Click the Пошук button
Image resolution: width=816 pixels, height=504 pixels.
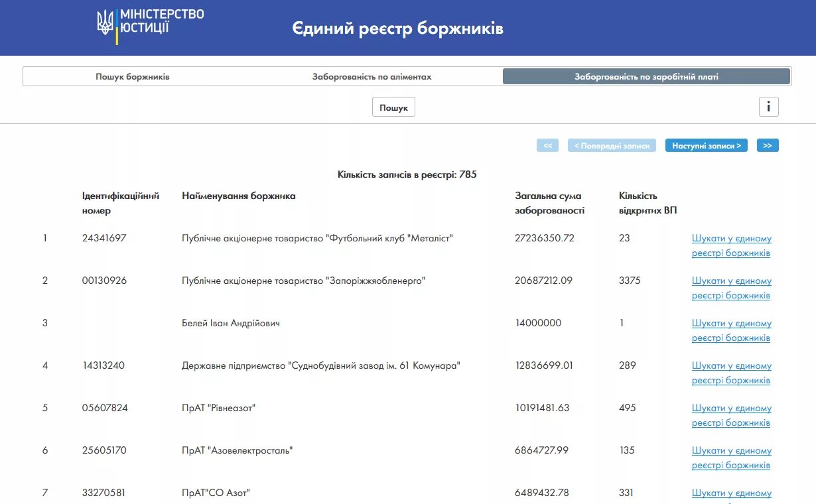(x=393, y=107)
